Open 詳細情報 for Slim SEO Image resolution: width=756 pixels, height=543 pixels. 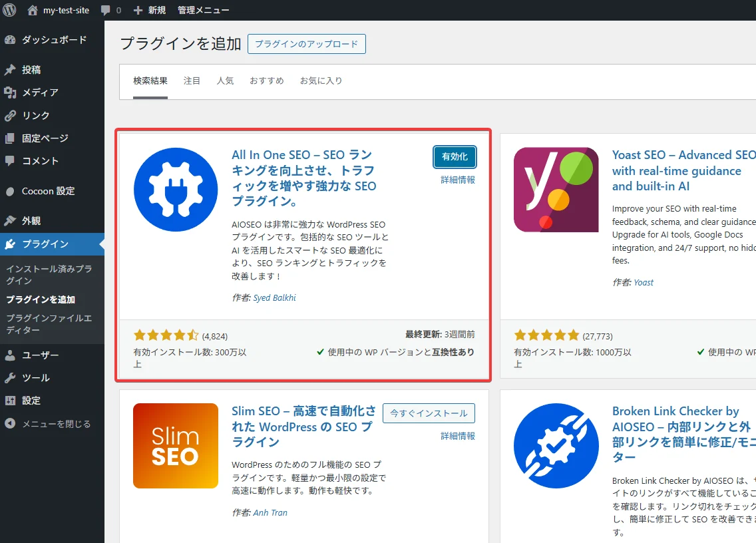(x=458, y=436)
